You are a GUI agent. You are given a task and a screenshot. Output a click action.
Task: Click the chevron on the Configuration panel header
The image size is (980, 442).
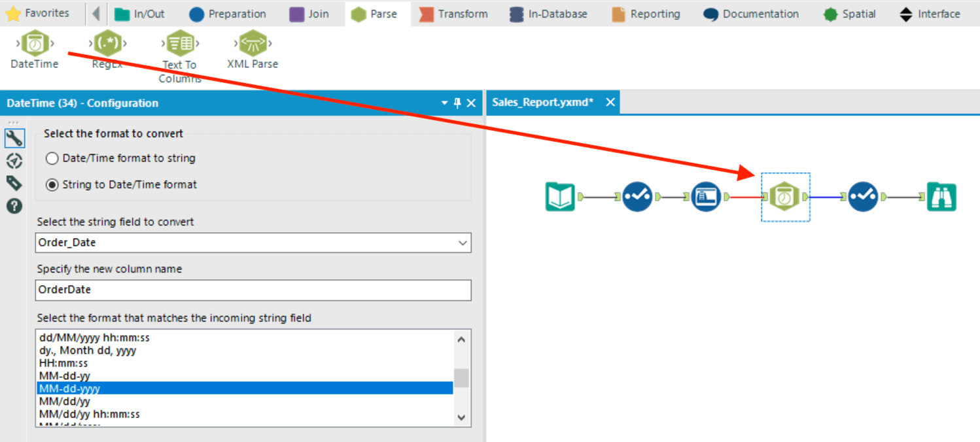tap(444, 103)
